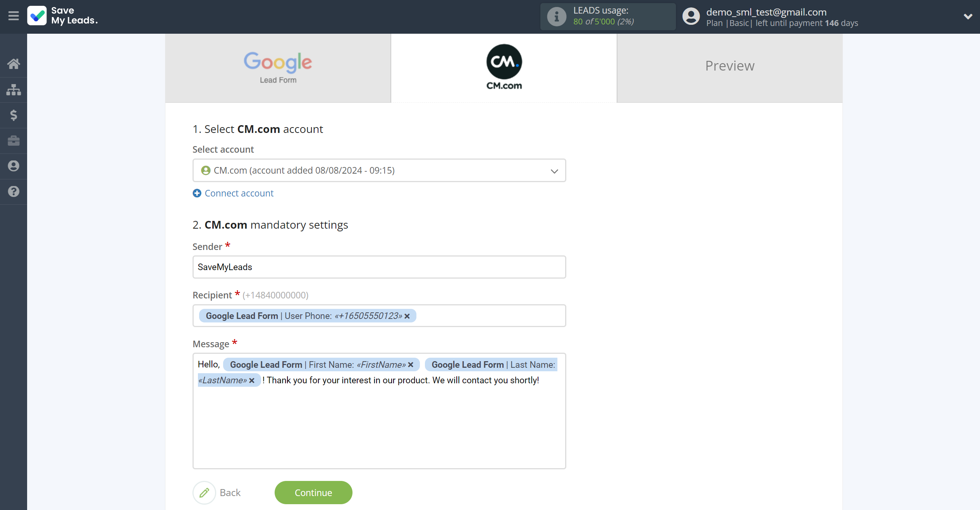Click the Continue button
The height and width of the screenshot is (510, 980).
click(313, 493)
